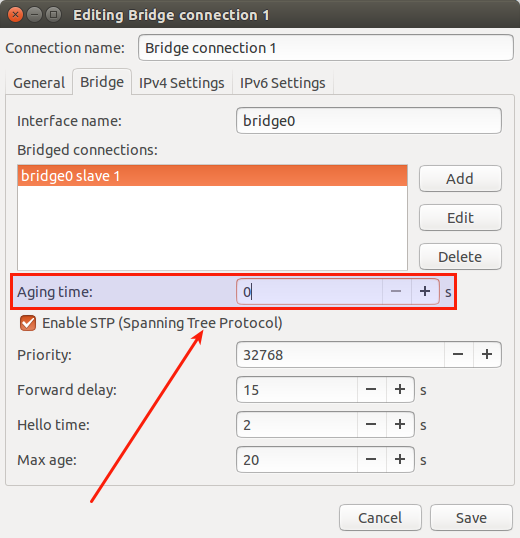Decrease Max age with minus button
This screenshot has height=538, width=520.
(371, 459)
